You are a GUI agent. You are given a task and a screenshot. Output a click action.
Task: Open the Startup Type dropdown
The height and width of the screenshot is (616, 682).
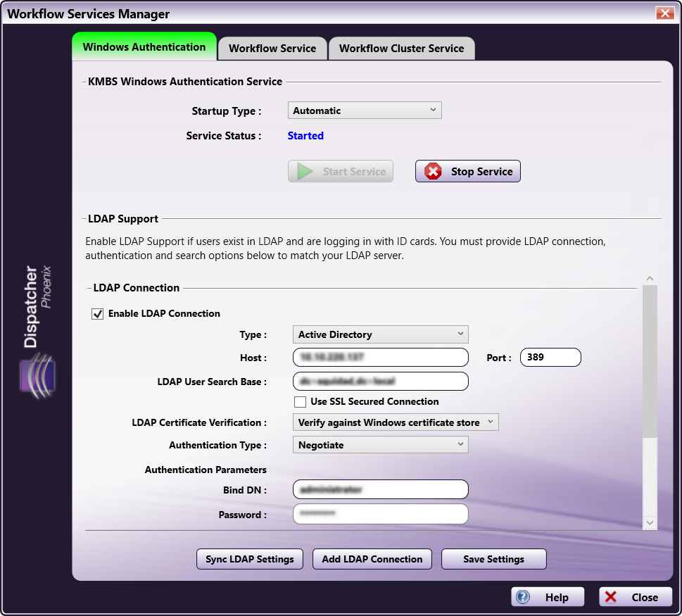coord(365,111)
